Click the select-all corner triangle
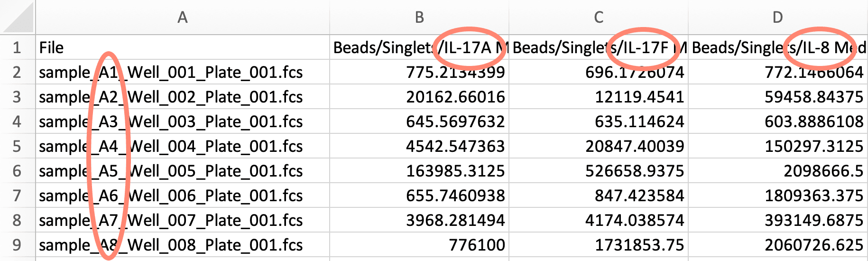This screenshot has height=261, width=868. [x=18, y=17]
